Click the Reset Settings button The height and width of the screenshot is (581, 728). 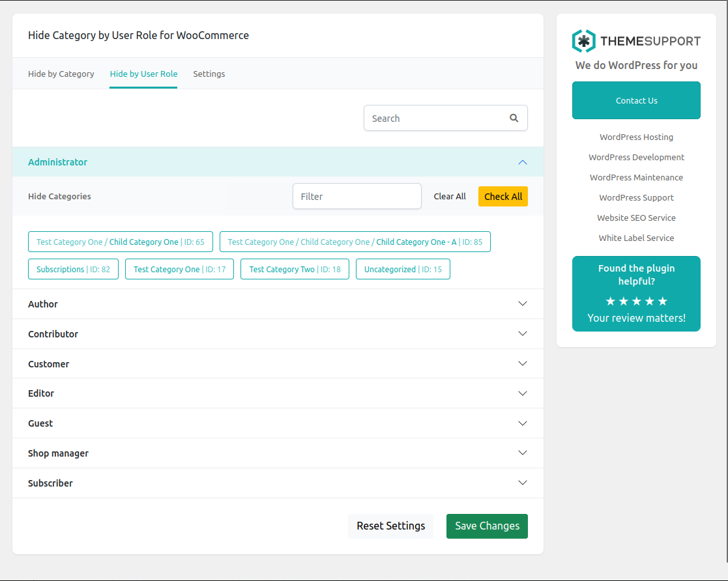390,526
